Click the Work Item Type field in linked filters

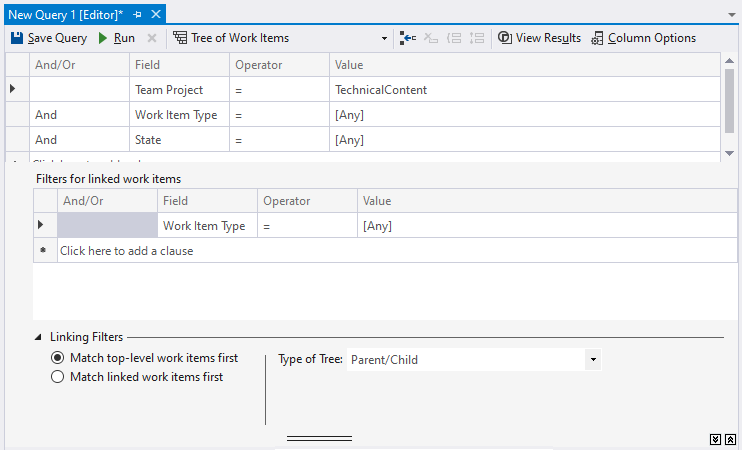(x=204, y=226)
